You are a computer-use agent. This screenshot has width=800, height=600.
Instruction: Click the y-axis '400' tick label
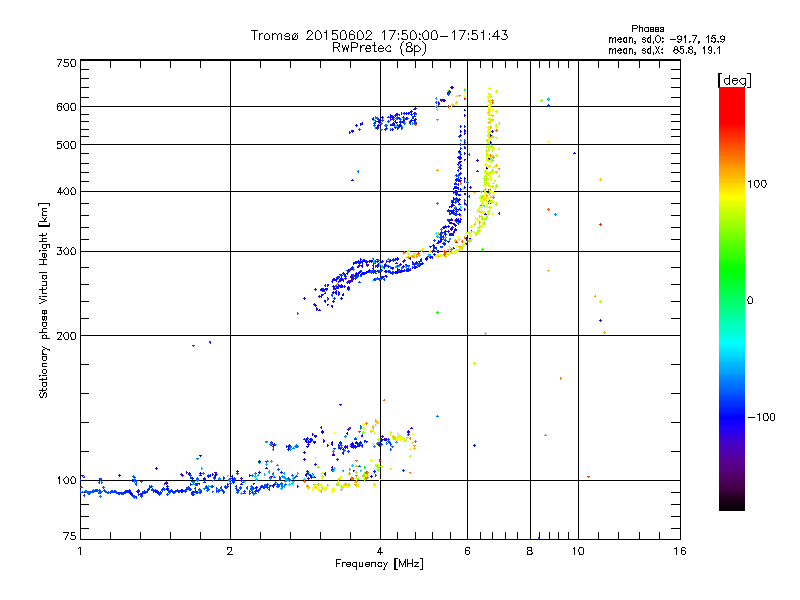[66, 192]
